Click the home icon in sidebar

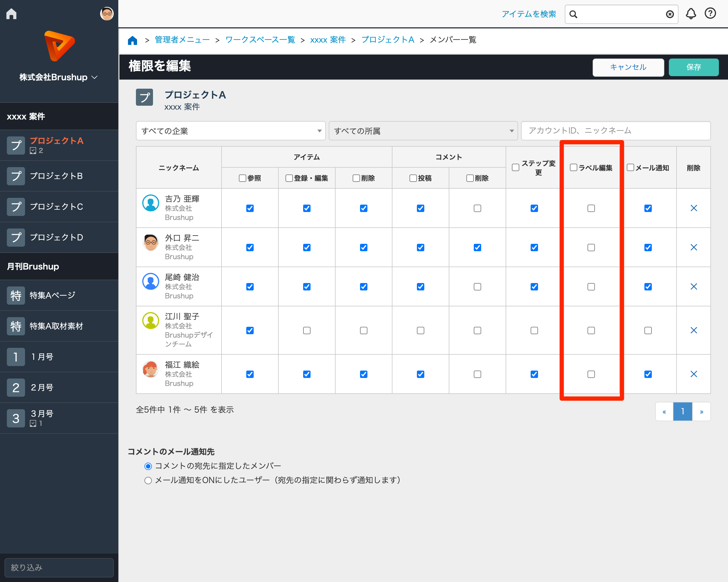[11, 14]
